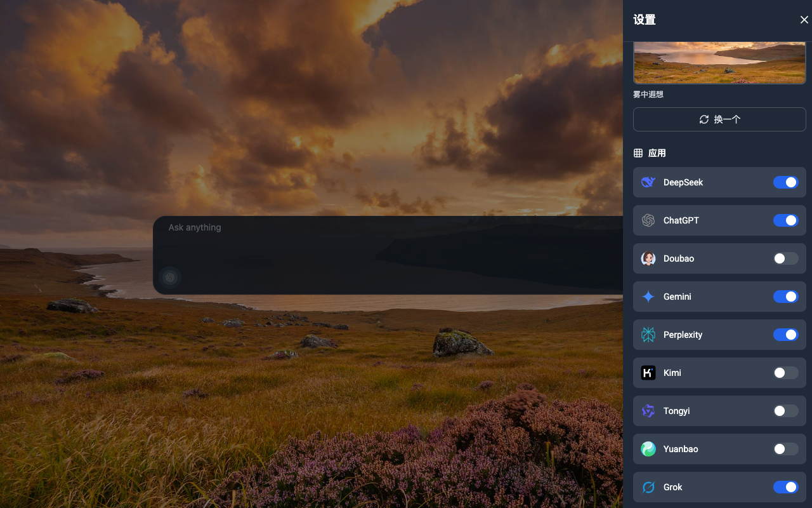Click the 雾中遐想 wallpaper name
812x508 pixels.
pos(648,95)
